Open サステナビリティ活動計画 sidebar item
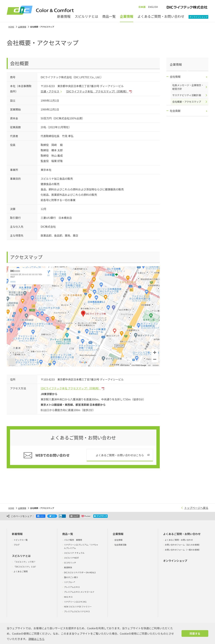 (190, 95)
